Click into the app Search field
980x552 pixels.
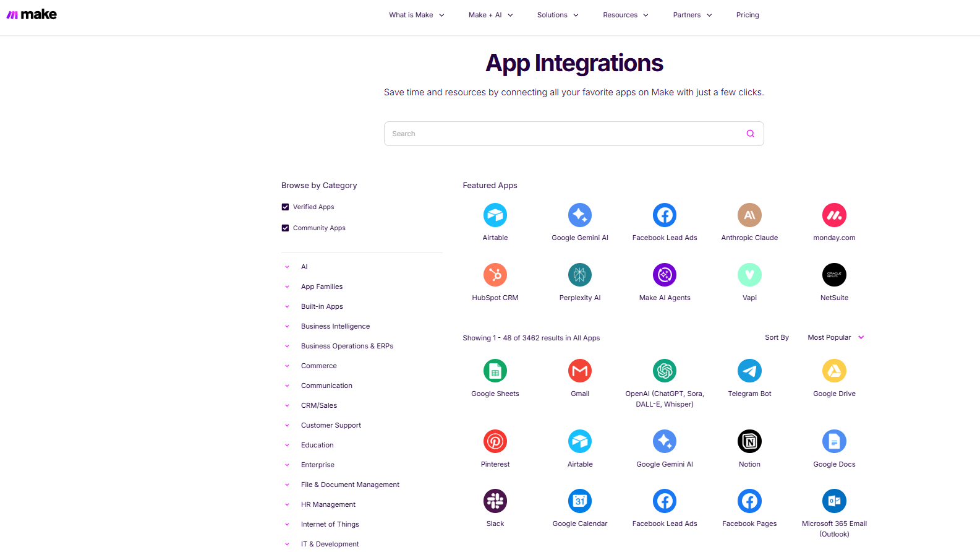click(574, 134)
